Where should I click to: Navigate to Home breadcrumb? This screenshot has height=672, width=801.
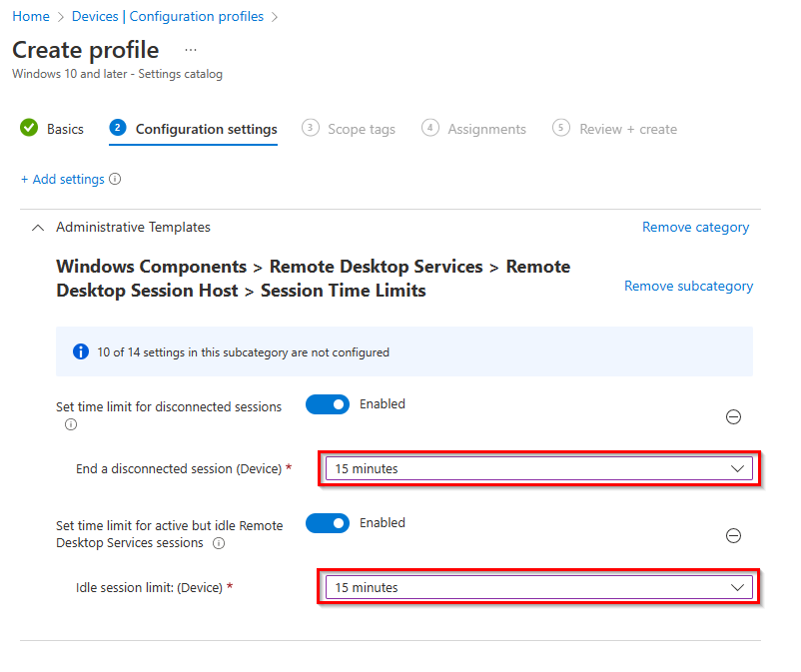[x=31, y=16]
